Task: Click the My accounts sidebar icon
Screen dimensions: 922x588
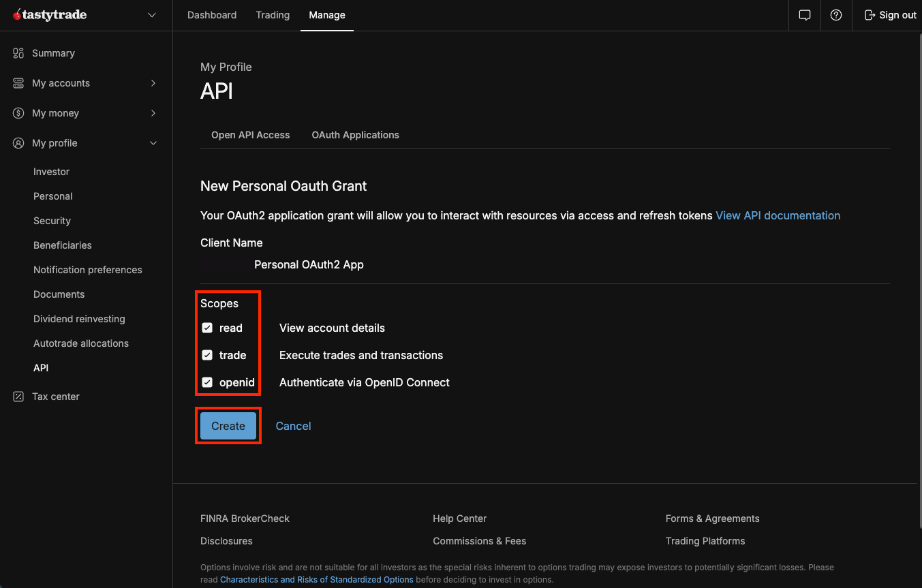Action: coord(18,83)
